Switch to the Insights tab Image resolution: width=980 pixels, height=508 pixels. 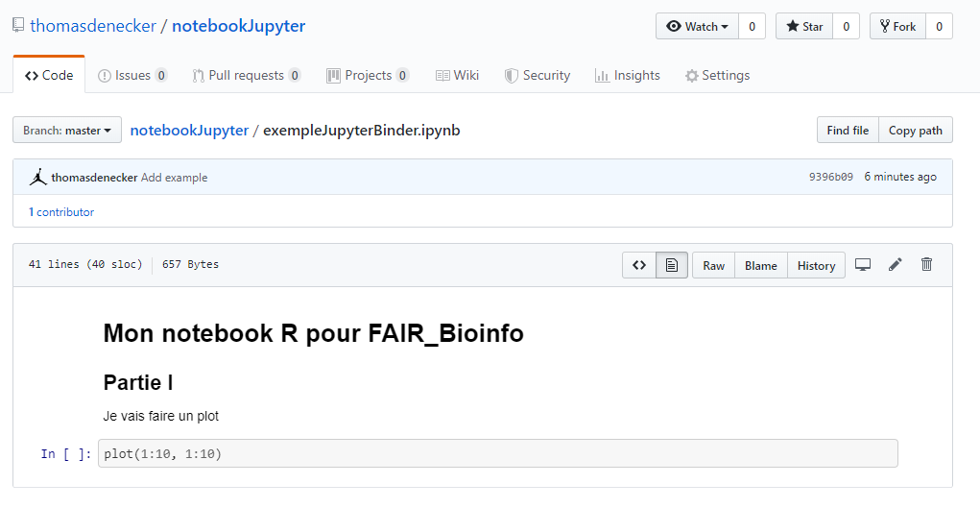(x=628, y=75)
